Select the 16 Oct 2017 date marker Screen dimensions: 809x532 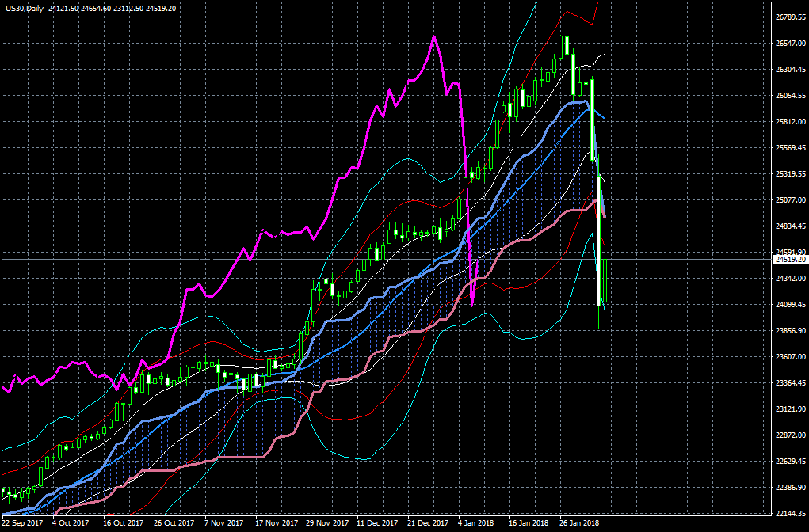(123, 523)
